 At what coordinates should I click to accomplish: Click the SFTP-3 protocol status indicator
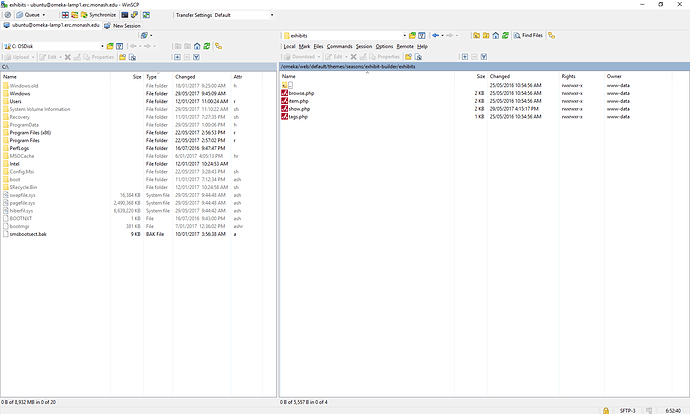click(628, 410)
